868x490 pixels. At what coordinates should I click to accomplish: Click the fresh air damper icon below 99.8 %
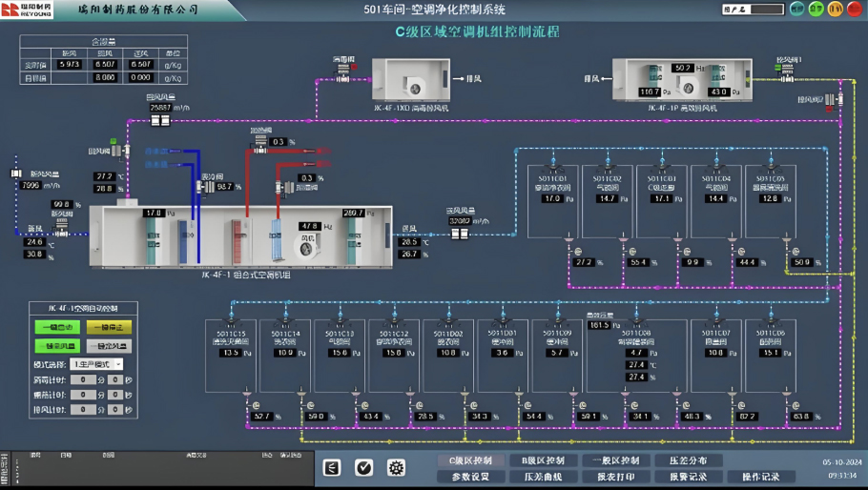click(x=61, y=226)
